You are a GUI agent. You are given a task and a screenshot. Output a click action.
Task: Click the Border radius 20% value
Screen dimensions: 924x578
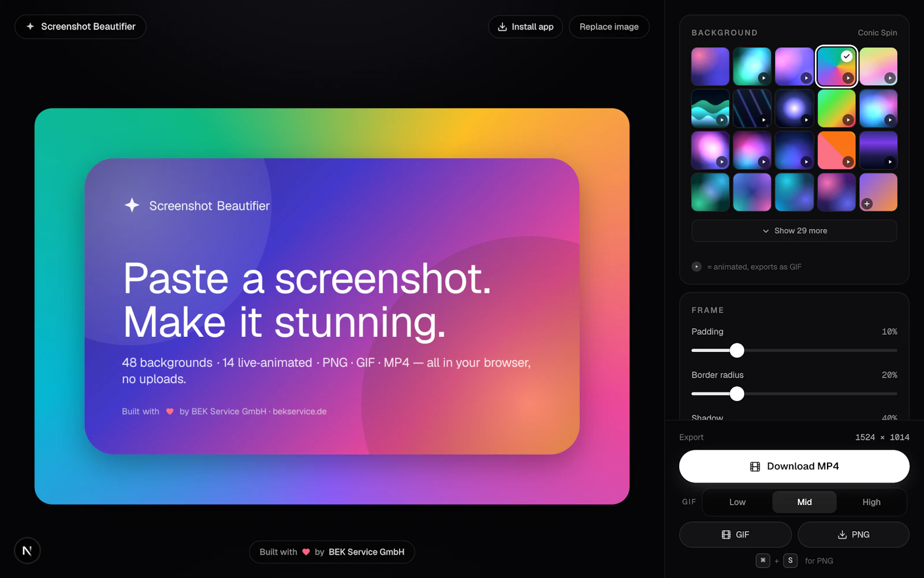pos(889,375)
